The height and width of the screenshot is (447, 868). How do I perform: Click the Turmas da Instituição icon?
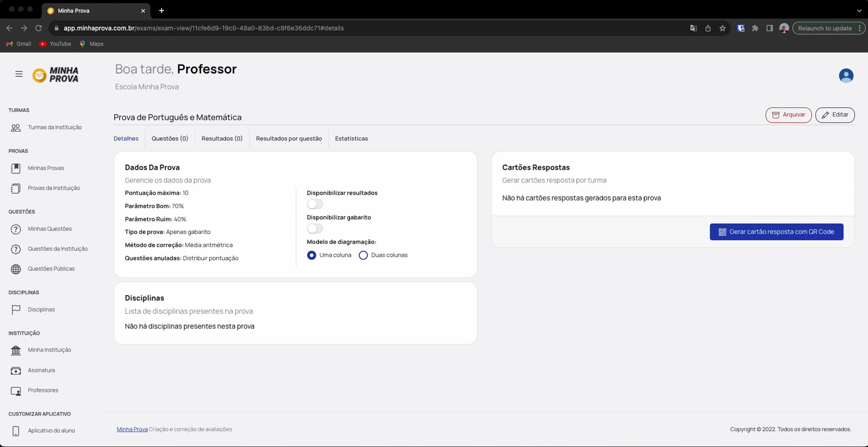[16, 127]
